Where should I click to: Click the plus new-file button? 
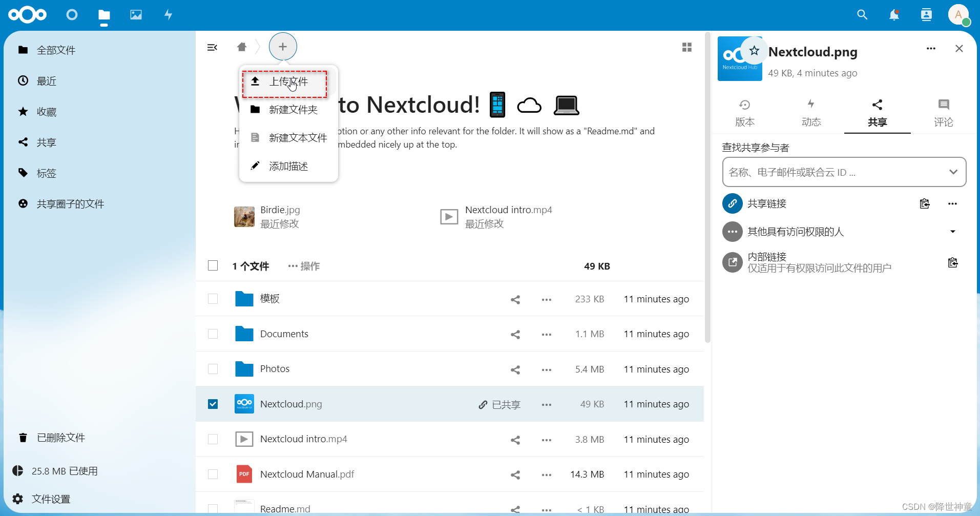pyautogui.click(x=283, y=47)
